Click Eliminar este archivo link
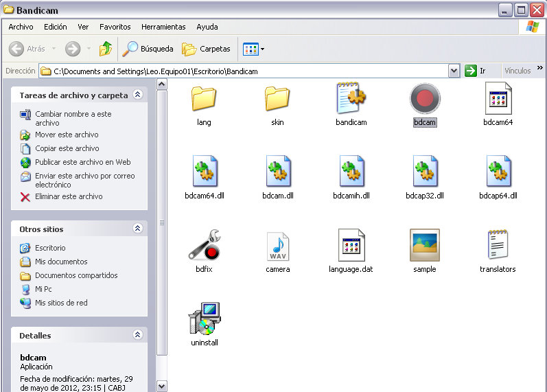 69,196
